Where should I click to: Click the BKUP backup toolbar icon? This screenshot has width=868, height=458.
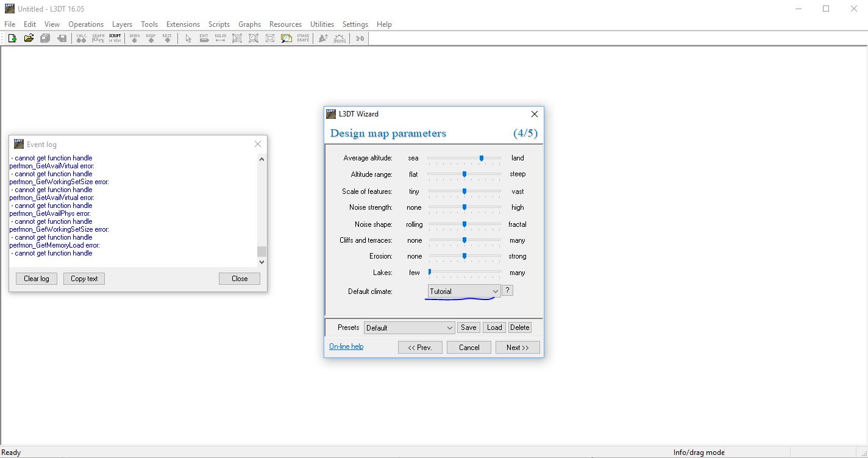[151, 38]
